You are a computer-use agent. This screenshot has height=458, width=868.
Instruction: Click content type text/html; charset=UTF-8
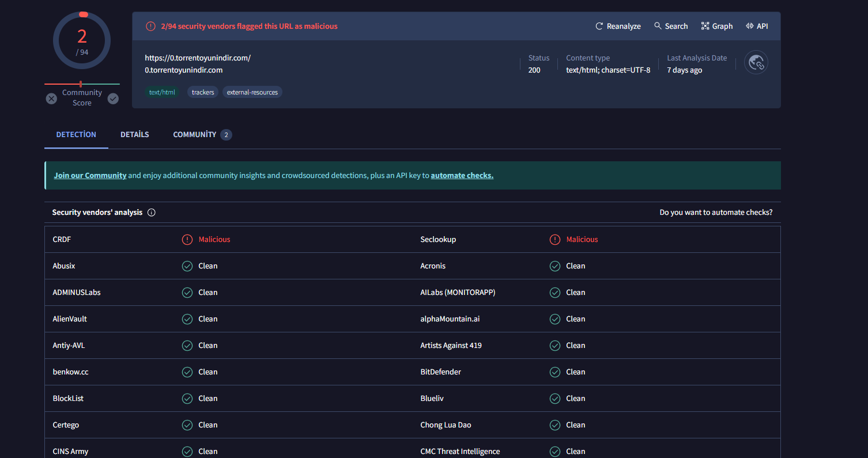pyautogui.click(x=608, y=70)
